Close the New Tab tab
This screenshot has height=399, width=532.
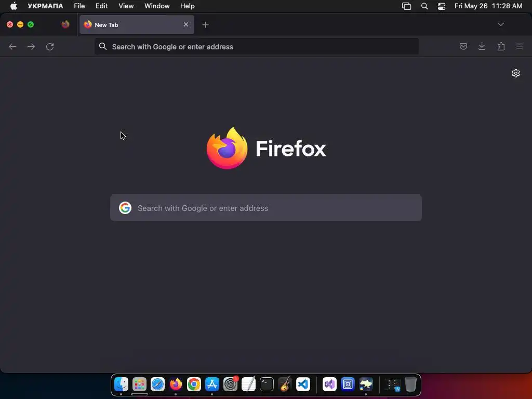(x=186, y=24)
